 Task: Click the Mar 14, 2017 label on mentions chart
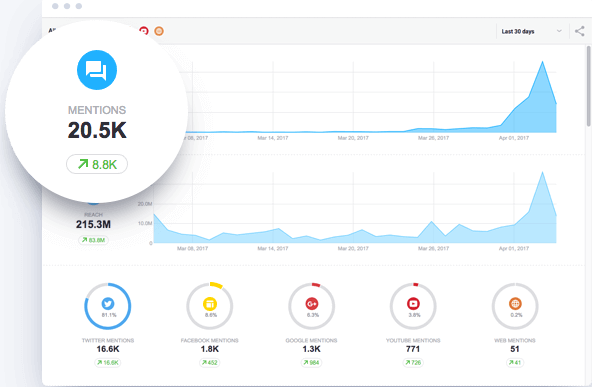point(273,138)
